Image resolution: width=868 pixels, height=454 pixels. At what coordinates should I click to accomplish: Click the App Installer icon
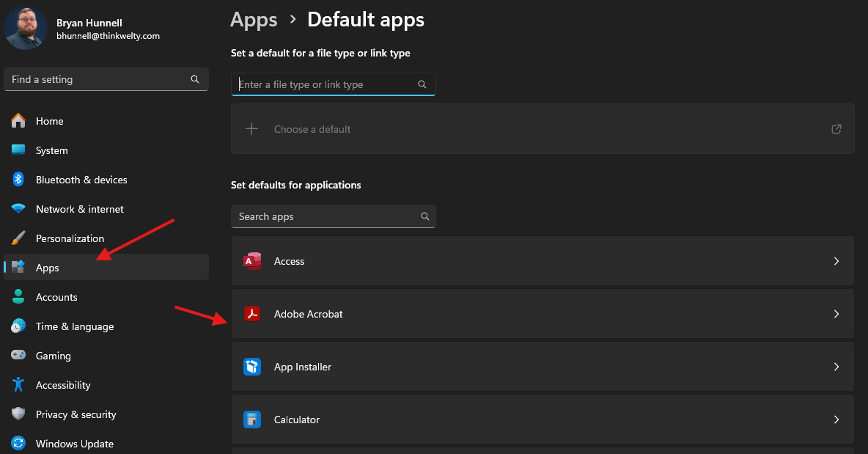pos(252,367)
